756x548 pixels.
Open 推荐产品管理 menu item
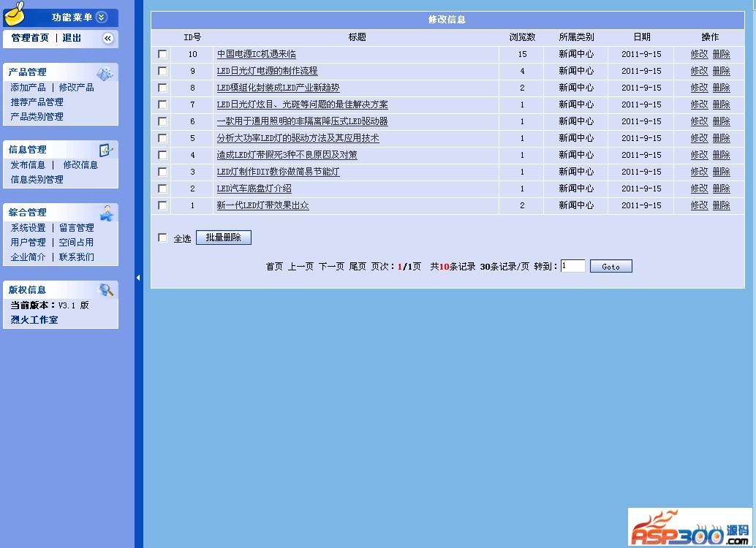coord(37,102)
